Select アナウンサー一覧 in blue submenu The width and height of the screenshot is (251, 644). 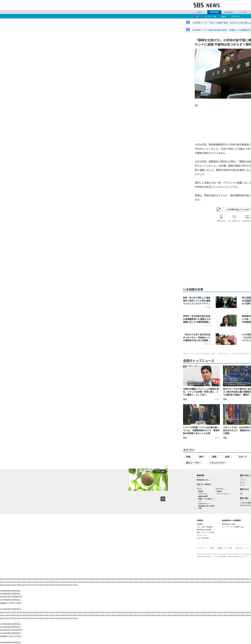[x=210, y=16]
